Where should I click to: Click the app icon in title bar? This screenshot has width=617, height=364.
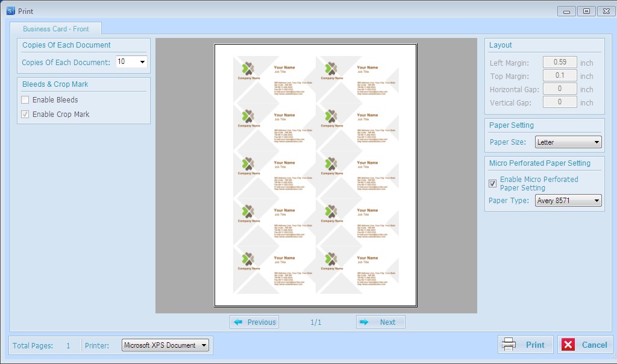tap(10, 11)
